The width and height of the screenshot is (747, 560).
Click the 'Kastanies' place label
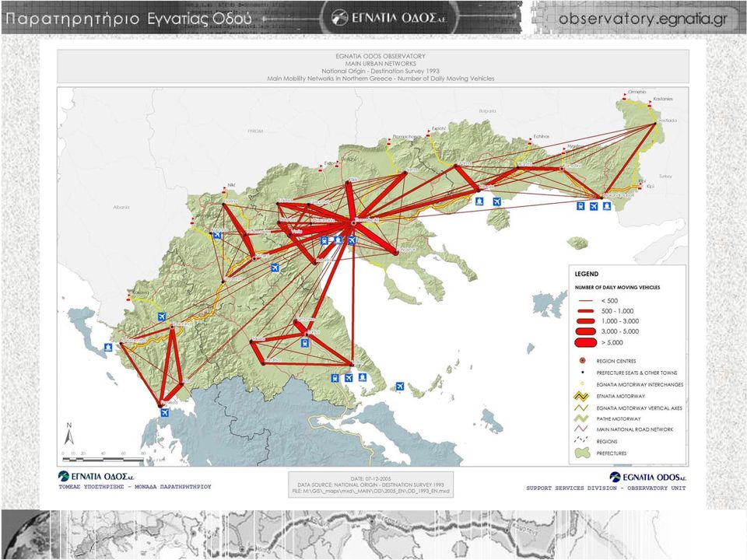tap(663, 99)
